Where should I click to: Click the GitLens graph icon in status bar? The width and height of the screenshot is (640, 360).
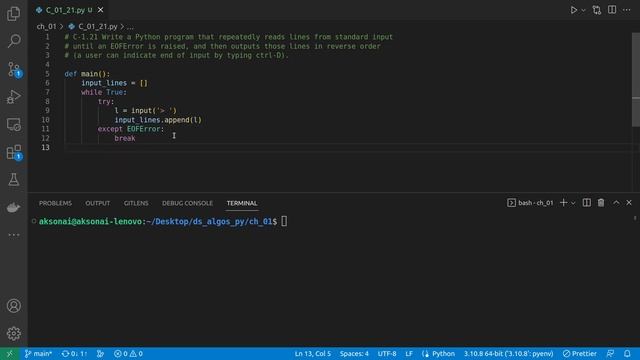100,353
